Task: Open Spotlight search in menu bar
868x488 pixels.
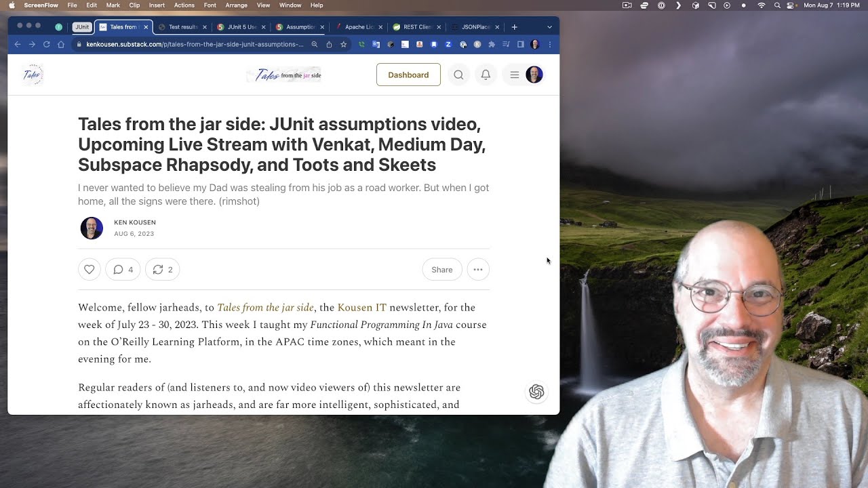Action: pyautogui.click(x=777, y=5)
